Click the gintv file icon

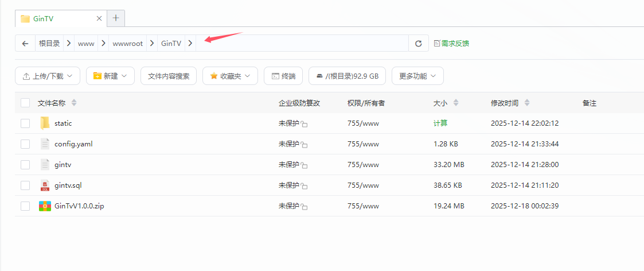coord(45,164)
